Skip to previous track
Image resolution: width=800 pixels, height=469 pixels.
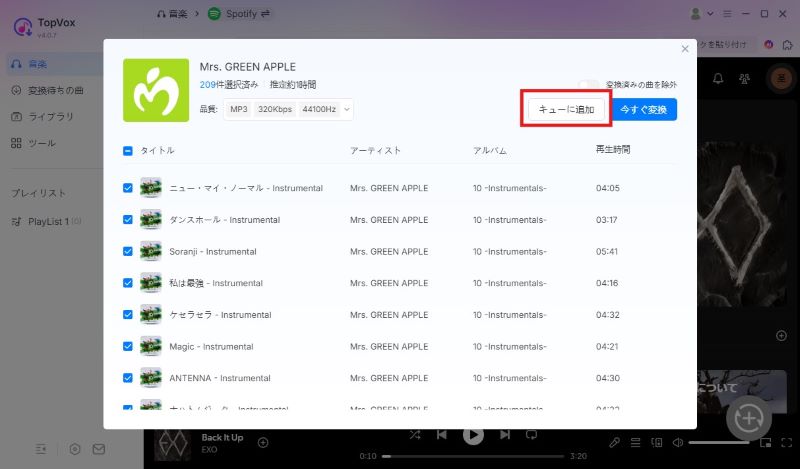[442, 435]
